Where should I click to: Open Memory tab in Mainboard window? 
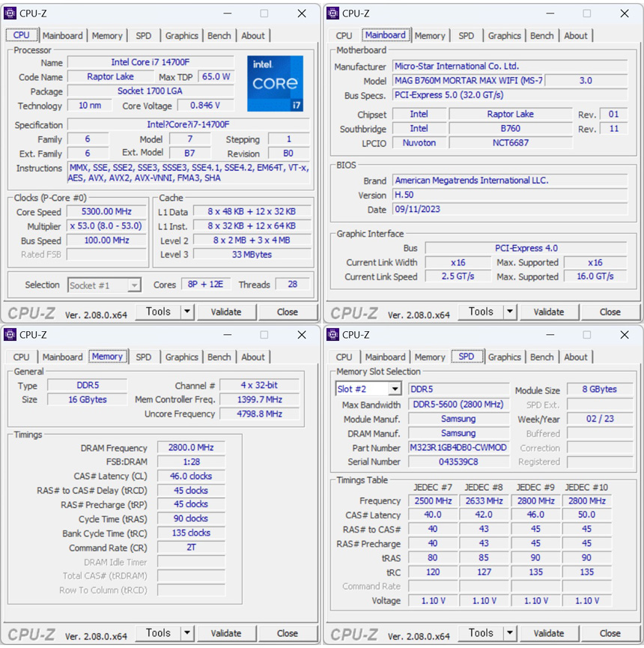pyautogui.click(x=430, y=35)
